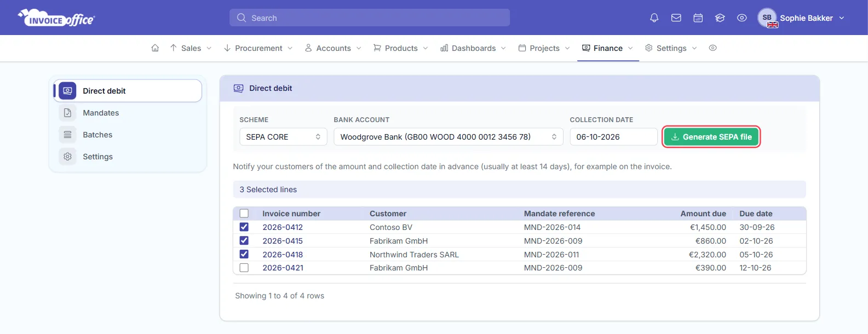Sort by Due date column header
868x334 pixels.
(756, 214)
